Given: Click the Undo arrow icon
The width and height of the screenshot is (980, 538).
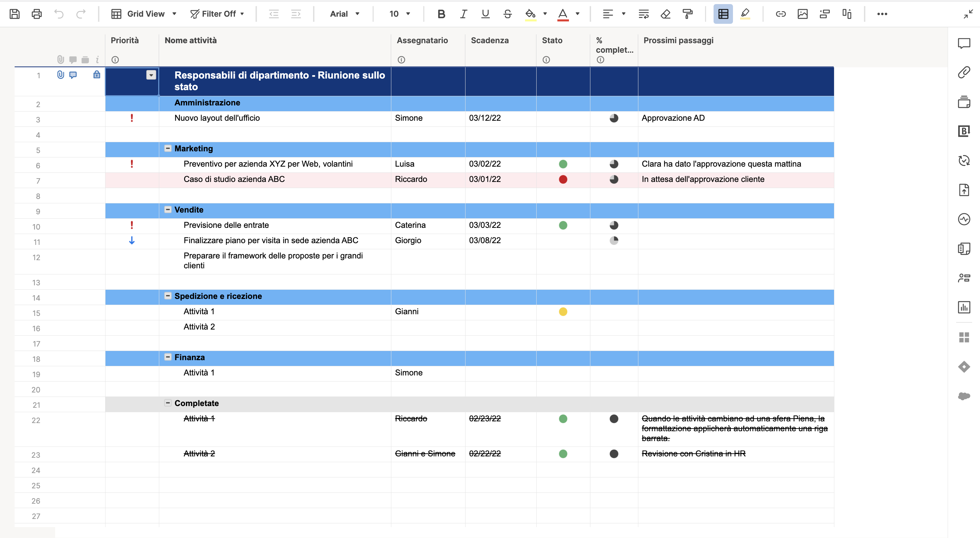Looking at the screenshot, I should (x=59, y=14).
